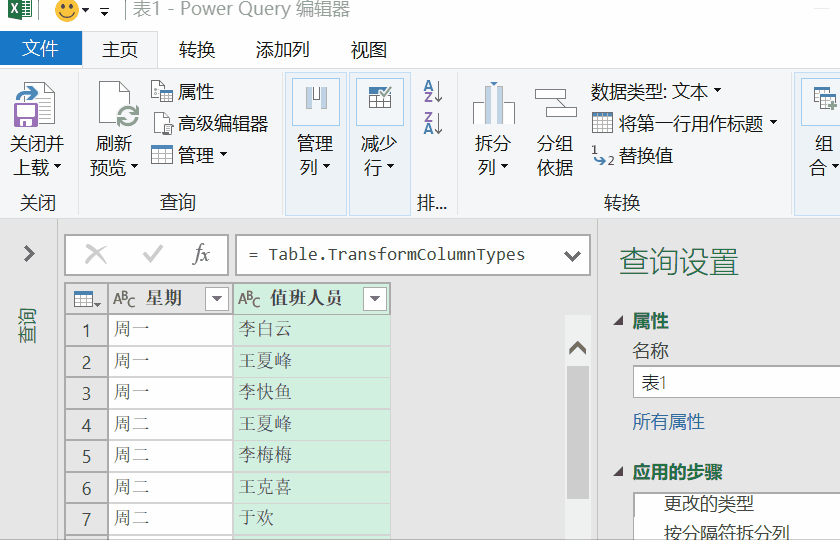Click the ABC type icon of 值班人员 column
This screenshot has width=840, height=540.
(x=249, y=299)
